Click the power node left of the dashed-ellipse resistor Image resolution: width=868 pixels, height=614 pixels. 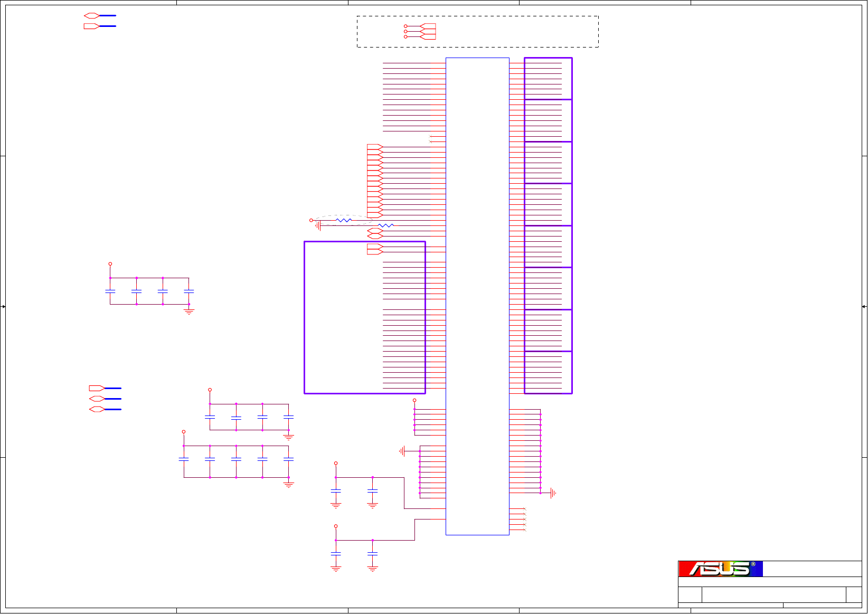click(x=311, y=220)
